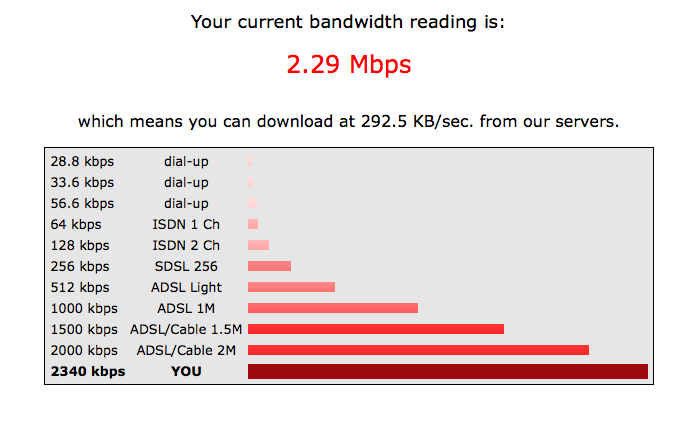Click the bold YOU label
The width and height of the screenshot is (686, 425).
coord(186,372)
